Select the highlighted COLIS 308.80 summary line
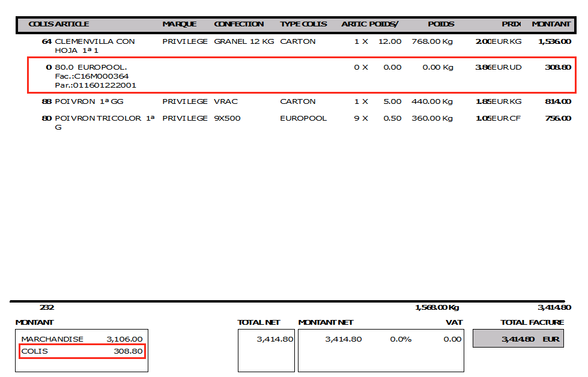 [x=82, y=351]
